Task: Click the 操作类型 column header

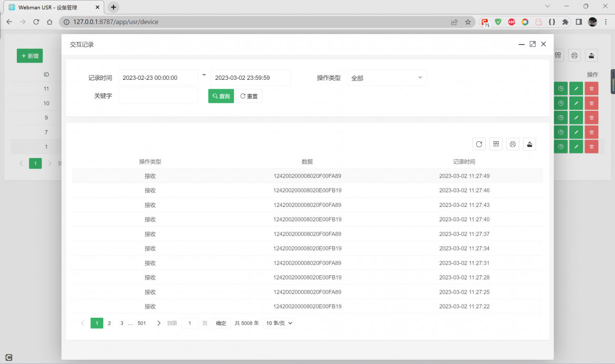Action: click(150, 162)
